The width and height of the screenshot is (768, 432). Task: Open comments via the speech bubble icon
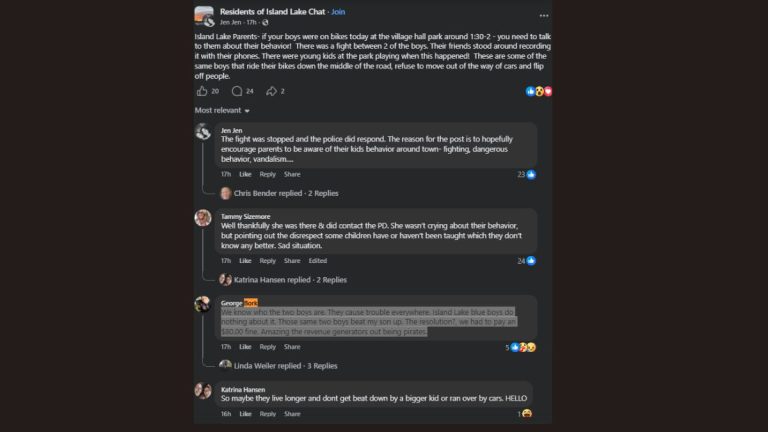237,91
